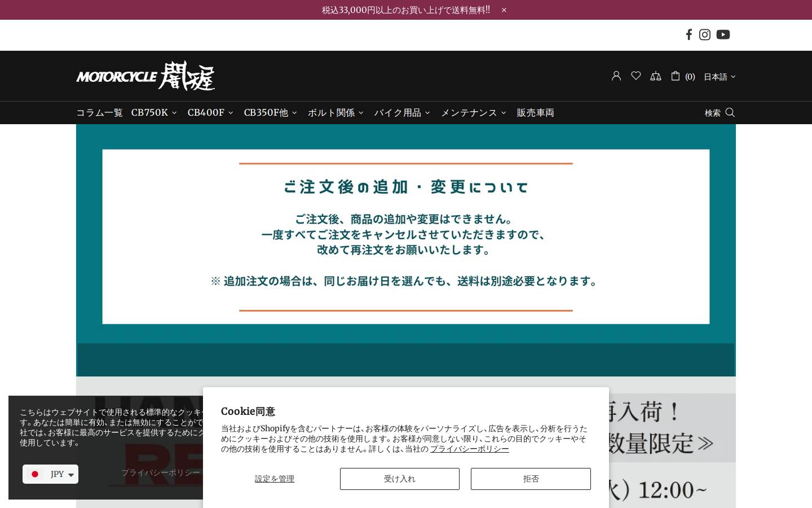Open the 販売車両 menu item

(x=535, y=112)
